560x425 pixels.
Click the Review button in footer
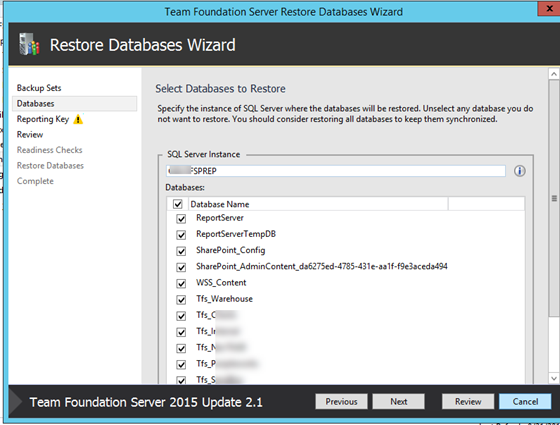pyautogui.click(x=468, y=402)
